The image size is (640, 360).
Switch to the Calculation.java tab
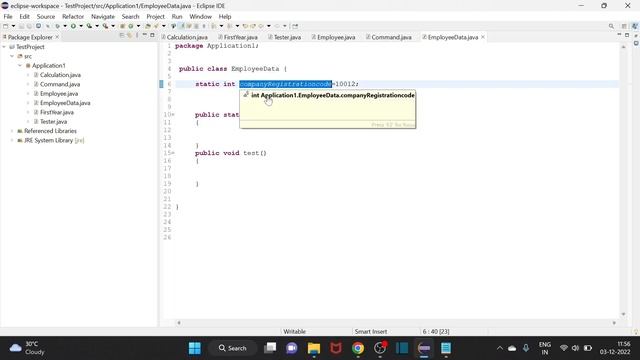coord(184,37)
